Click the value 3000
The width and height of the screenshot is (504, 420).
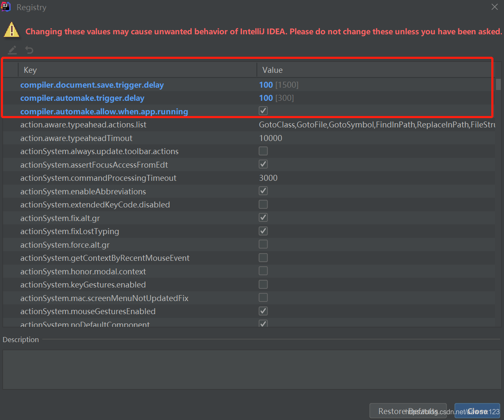(x=268, y=178)
